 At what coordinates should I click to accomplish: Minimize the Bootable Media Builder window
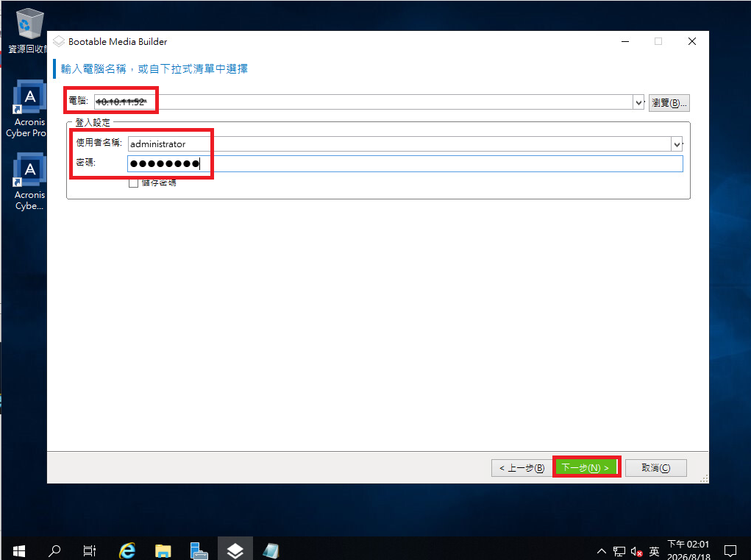click(x=625, y=42)
